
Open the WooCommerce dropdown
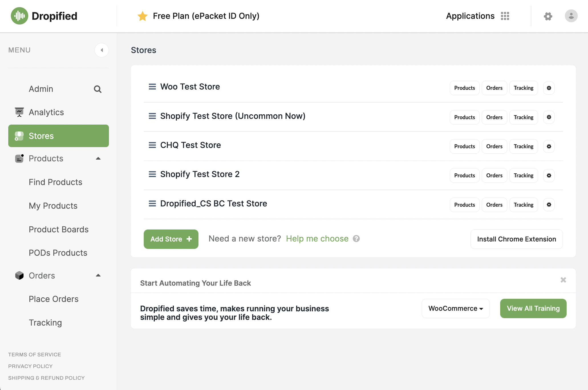coord(455,308)
